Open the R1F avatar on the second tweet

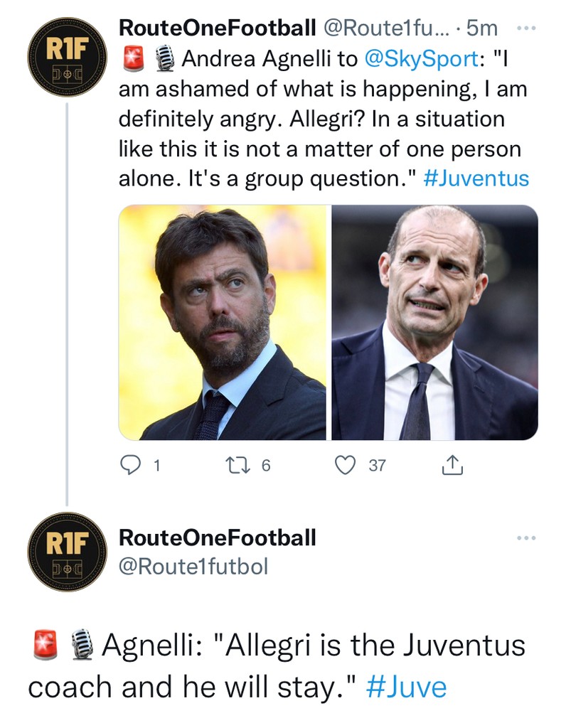pyautogui.click(x=66, y=551)
